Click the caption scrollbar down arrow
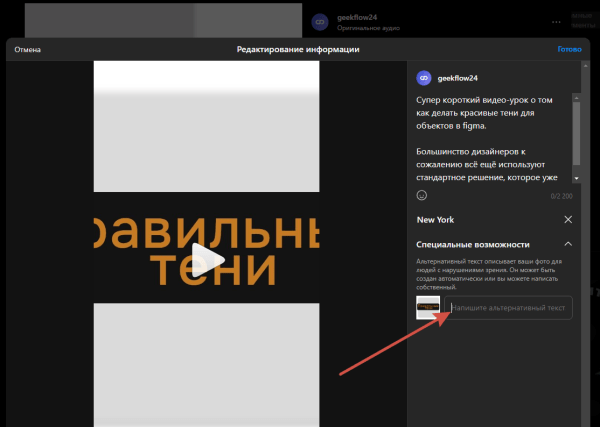The width and height of the screenshot is (600, 427). point(576,179)
